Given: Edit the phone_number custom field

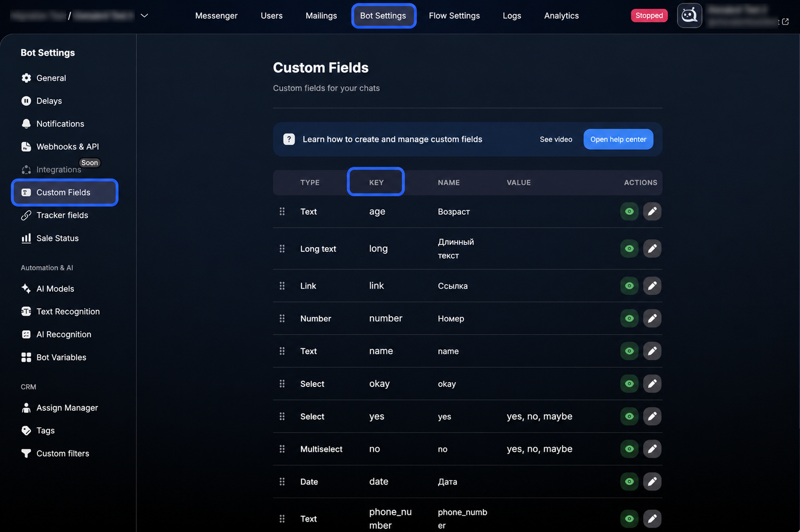Looking at the screenshot, I should tap(652, 518).
